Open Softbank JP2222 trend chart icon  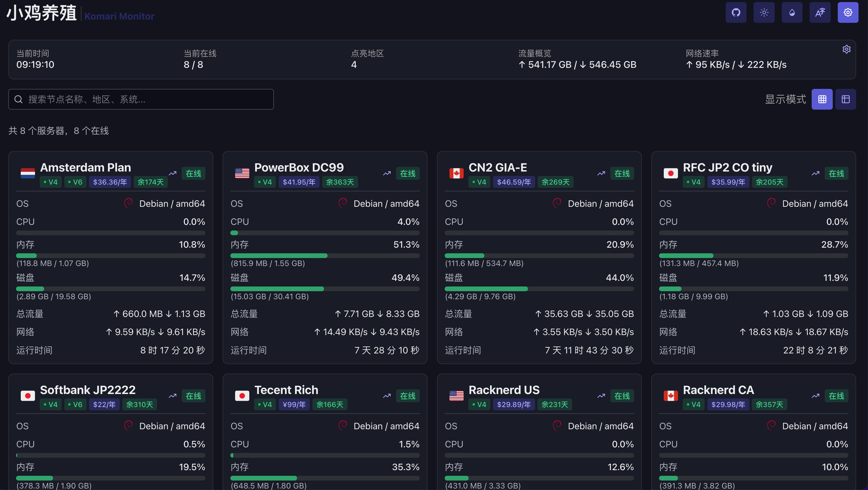pyautogui.click(x=173, y=396)
